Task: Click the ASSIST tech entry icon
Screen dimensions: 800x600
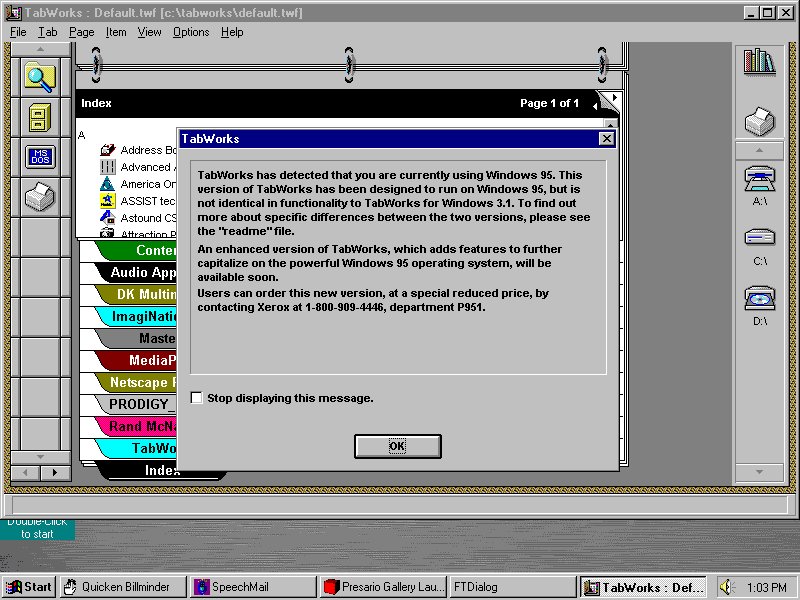Action: (108, 201)
